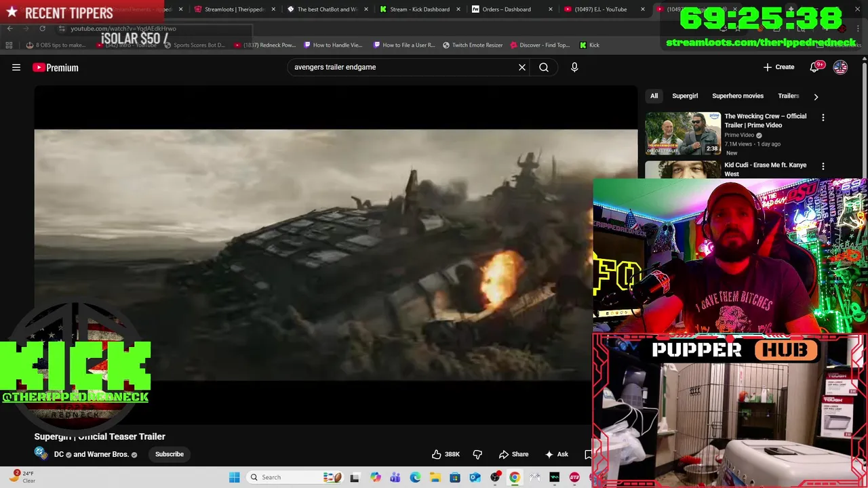Reload the page with refresh icon
Screen dimensions: 868x488
(x=42, y=28)
